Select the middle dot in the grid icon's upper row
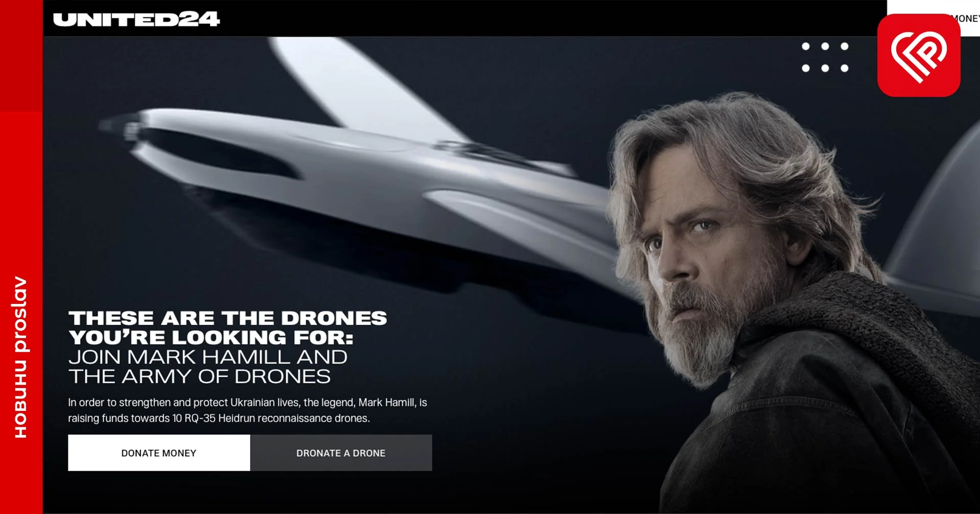The image size is (980, 514). click(x=825, y=46)
